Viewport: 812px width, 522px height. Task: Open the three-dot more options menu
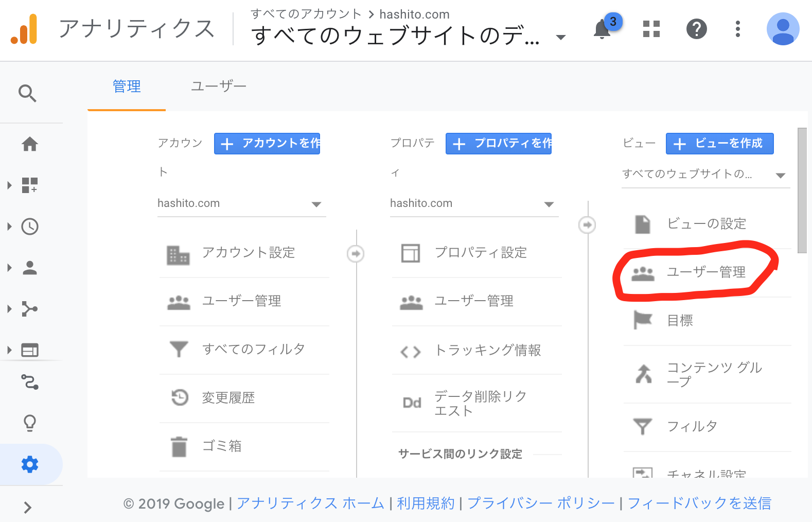coord(737,29)
